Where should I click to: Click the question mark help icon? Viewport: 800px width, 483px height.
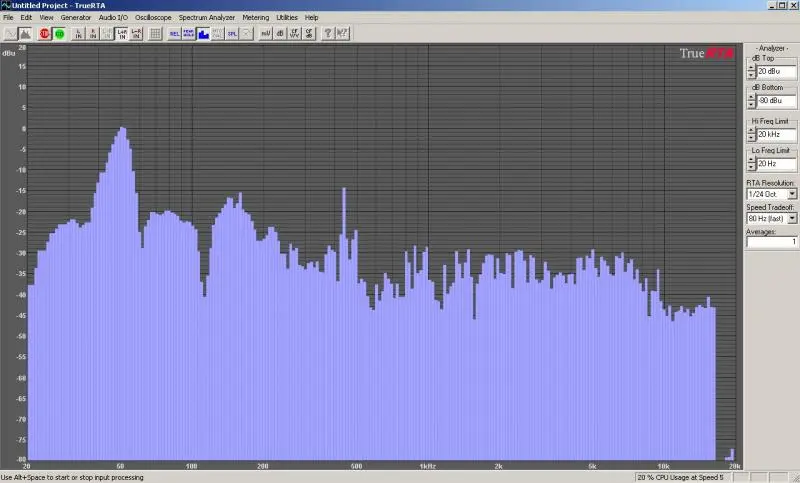(x=328, y=33)
